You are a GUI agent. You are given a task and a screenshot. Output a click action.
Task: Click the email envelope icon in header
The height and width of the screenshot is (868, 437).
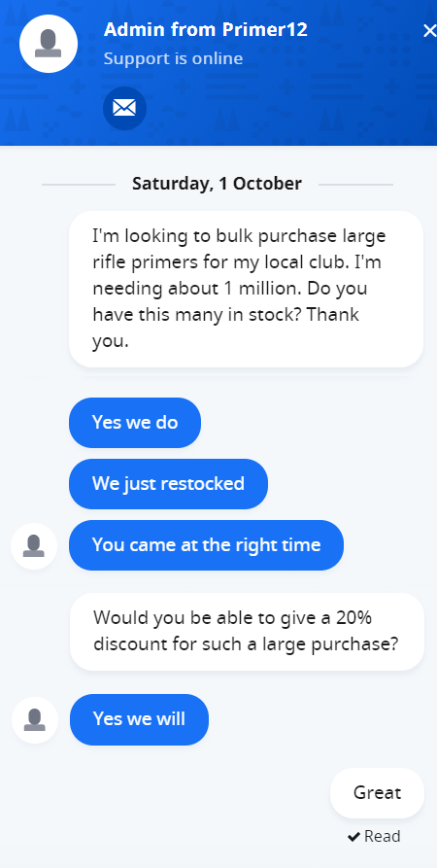(x=124, y=109)
